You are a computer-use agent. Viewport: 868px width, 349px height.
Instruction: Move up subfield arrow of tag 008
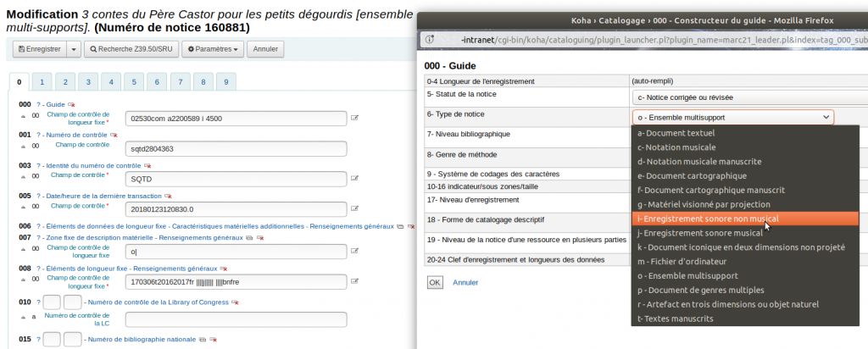[23, 280]
